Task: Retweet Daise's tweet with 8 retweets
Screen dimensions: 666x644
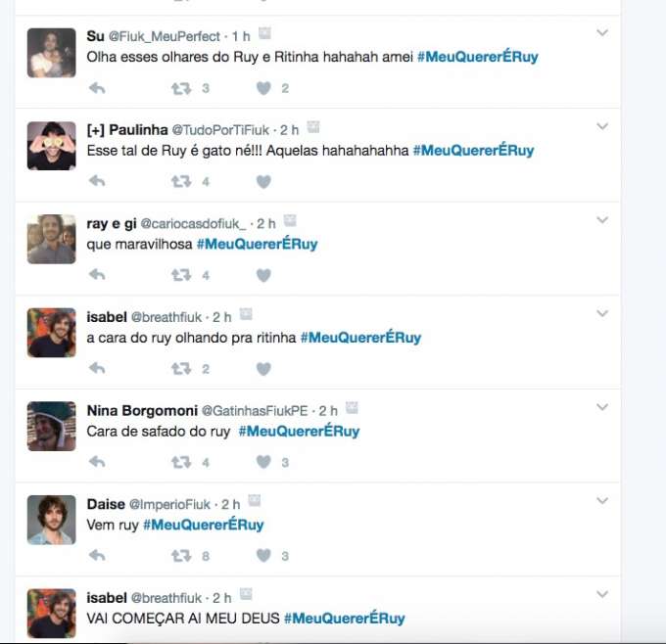Action: pyautogui.click(x=181, y=555)
